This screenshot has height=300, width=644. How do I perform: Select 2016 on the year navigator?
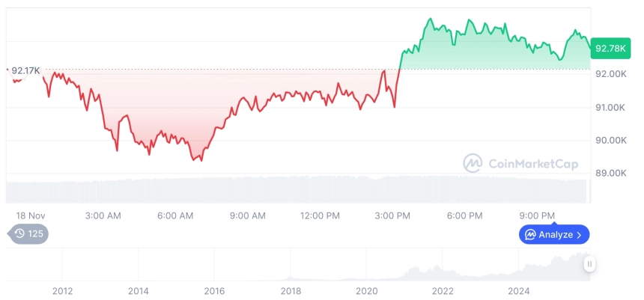click(x=214, y=291)
